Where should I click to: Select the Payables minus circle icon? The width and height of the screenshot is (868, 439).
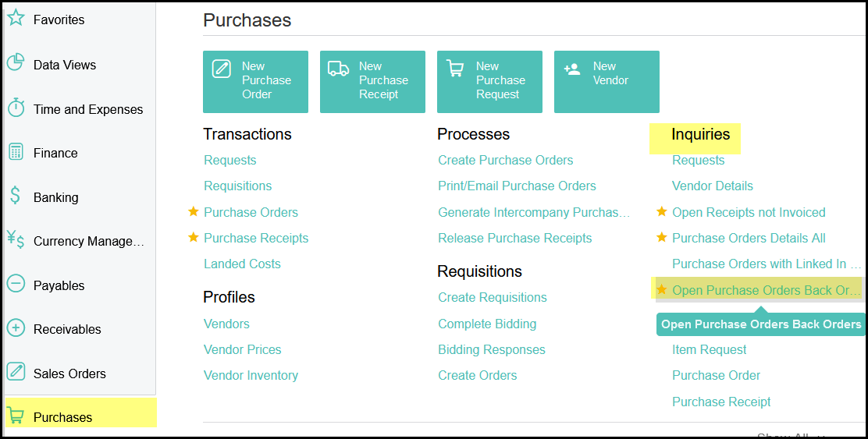16,285
